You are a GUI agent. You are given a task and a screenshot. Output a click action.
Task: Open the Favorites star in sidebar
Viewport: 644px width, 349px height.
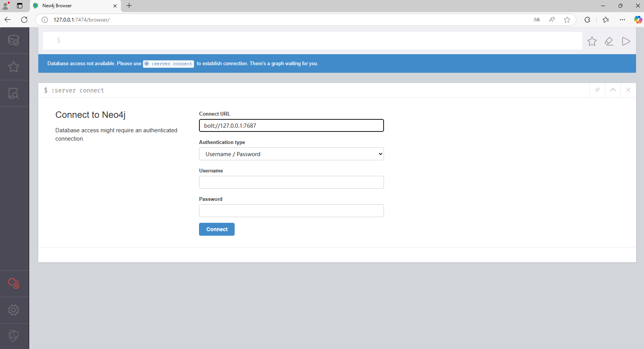[14, 67]
